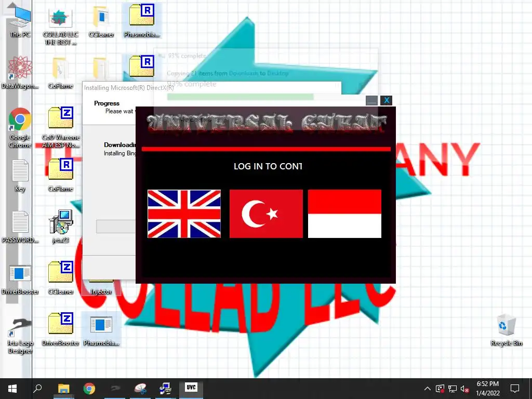
Task: Open PASSWORD text file icon
Action: pyautogui.click(x=20, y=228)
